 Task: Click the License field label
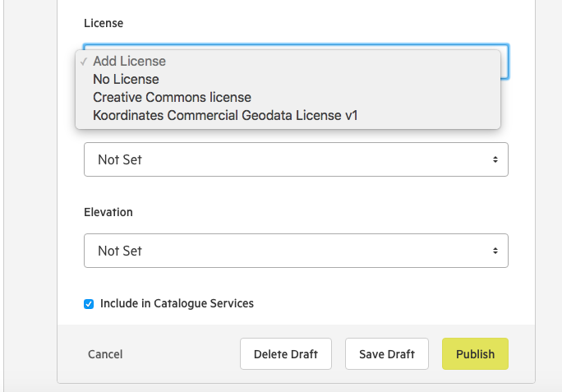click(x=104, y=23)
